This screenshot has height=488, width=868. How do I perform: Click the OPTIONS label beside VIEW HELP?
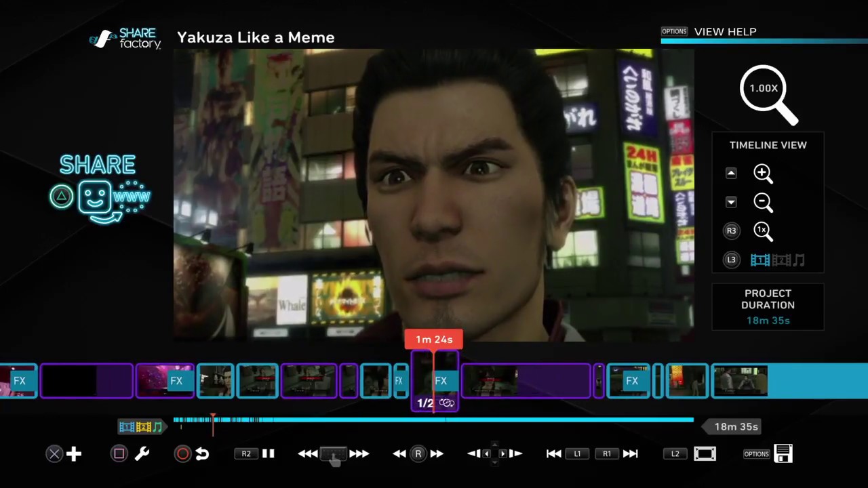(674, 31)
